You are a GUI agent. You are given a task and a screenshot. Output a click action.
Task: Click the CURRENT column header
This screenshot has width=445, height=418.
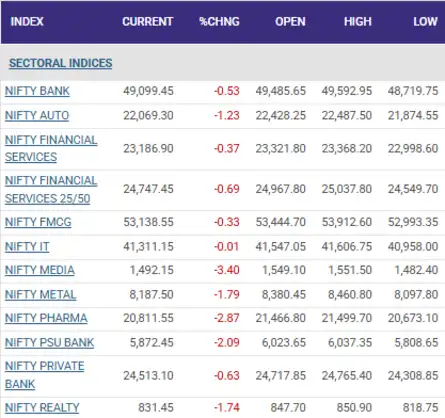point(148,22)
